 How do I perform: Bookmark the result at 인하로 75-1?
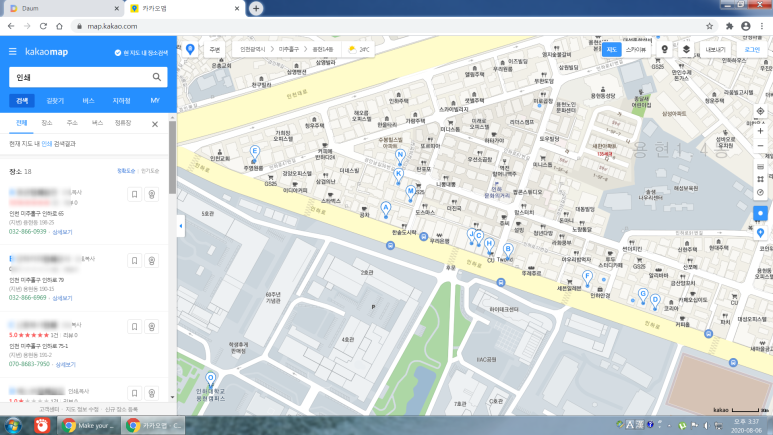pyautogui.click(x=135, y=326)
